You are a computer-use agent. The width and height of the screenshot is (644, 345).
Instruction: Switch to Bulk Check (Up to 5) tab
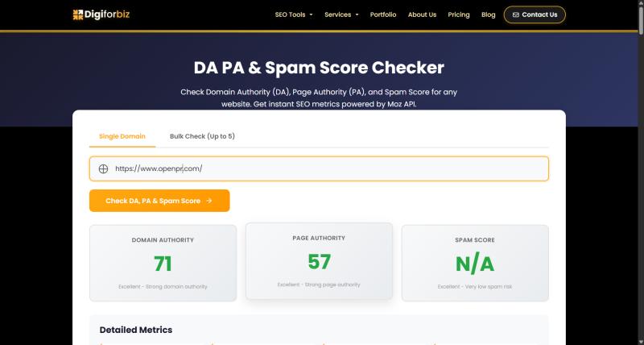202,136
